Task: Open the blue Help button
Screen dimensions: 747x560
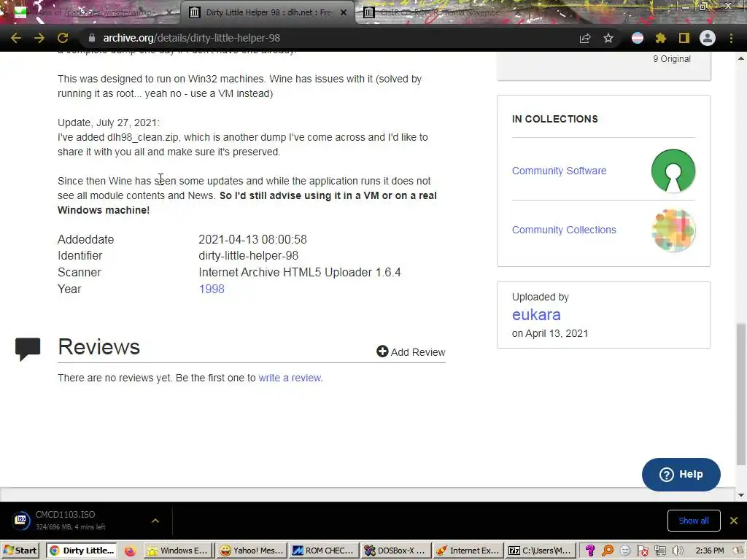Action: point(681,474)
